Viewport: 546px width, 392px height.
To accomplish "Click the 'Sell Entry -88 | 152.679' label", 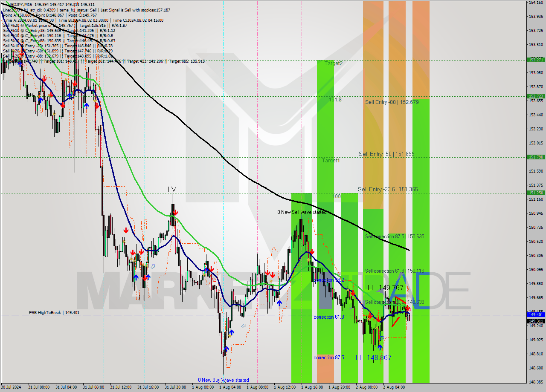I will [x=392, y=102].
